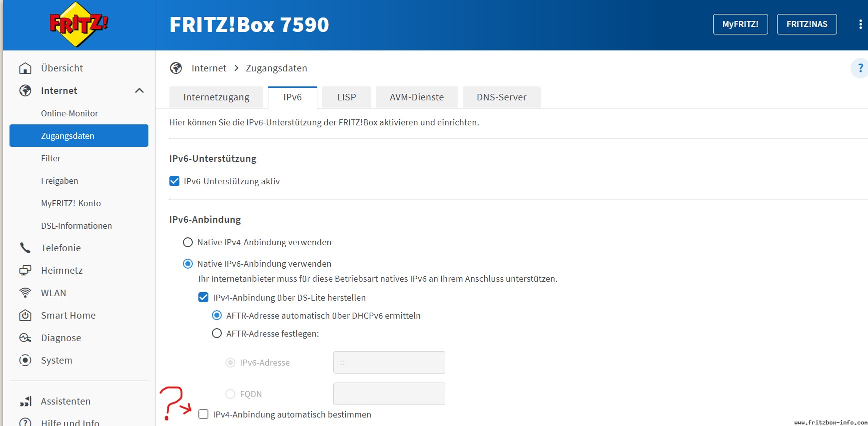The height and width of the screenshot is (426, 868).
Task: Toggle IPv4-Anbindung über DS-Lite herstellen
Action: [203, 297]
